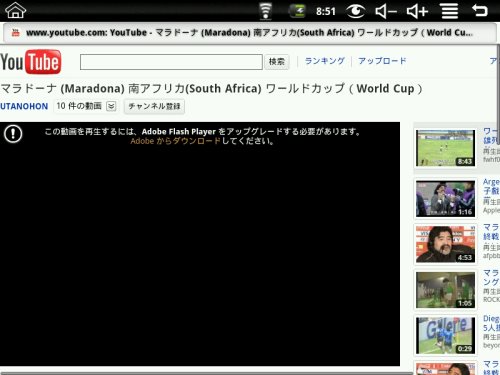Raise volume with speaker plus icon

tap(417, 11)
